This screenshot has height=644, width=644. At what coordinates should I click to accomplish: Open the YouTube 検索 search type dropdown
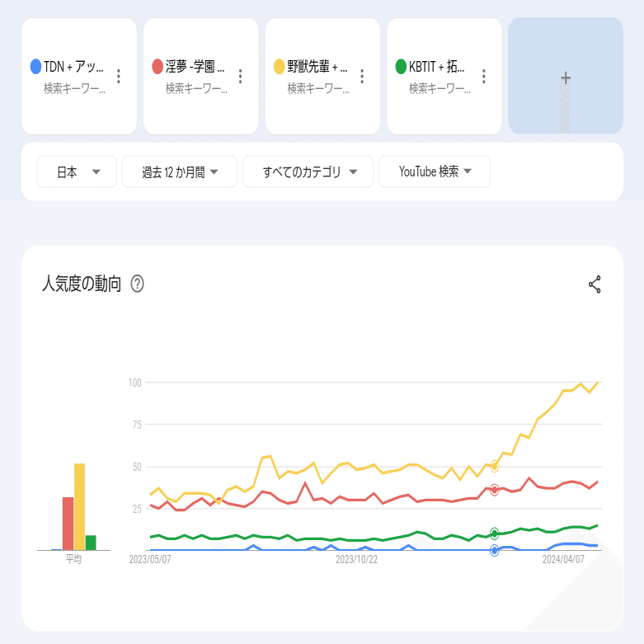pyautogui.click(x=435, y=172)
